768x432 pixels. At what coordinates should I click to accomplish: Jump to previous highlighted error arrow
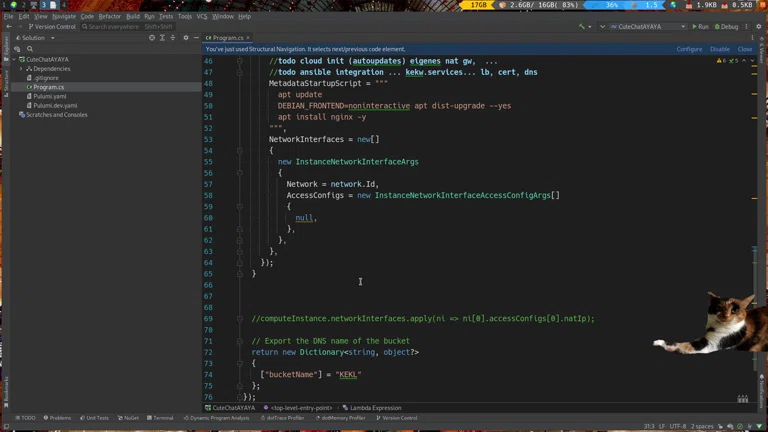pyautogui.click(x=744, y=61)
